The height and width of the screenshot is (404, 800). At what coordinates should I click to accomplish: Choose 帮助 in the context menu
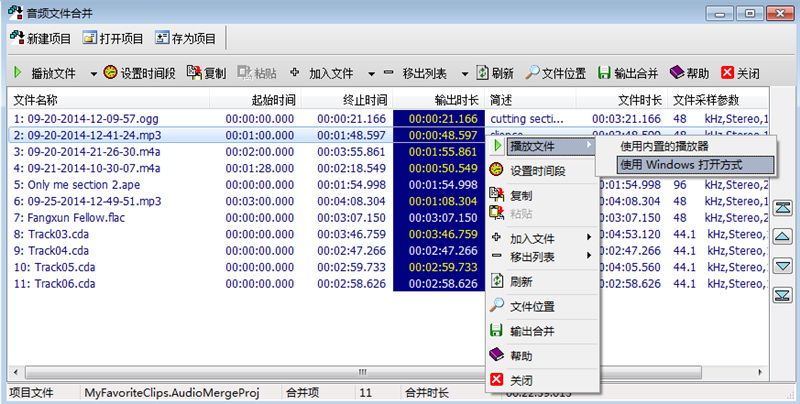tap(542, 356)
